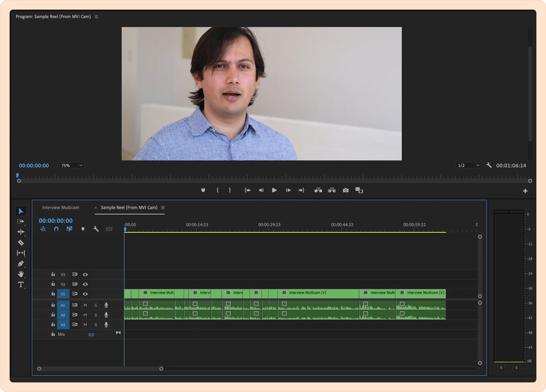Select the Razor tool
The height and width of the screenshot is (392, 546).
pyautogui.click(x=21, y=243)
